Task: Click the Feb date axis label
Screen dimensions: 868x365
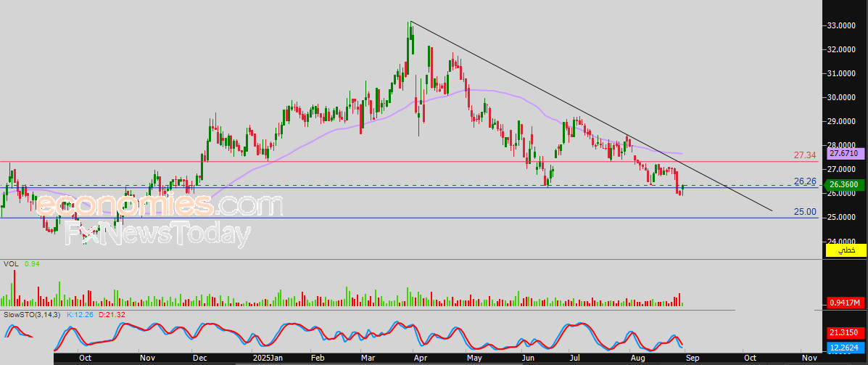Action: tap(318, 358)
